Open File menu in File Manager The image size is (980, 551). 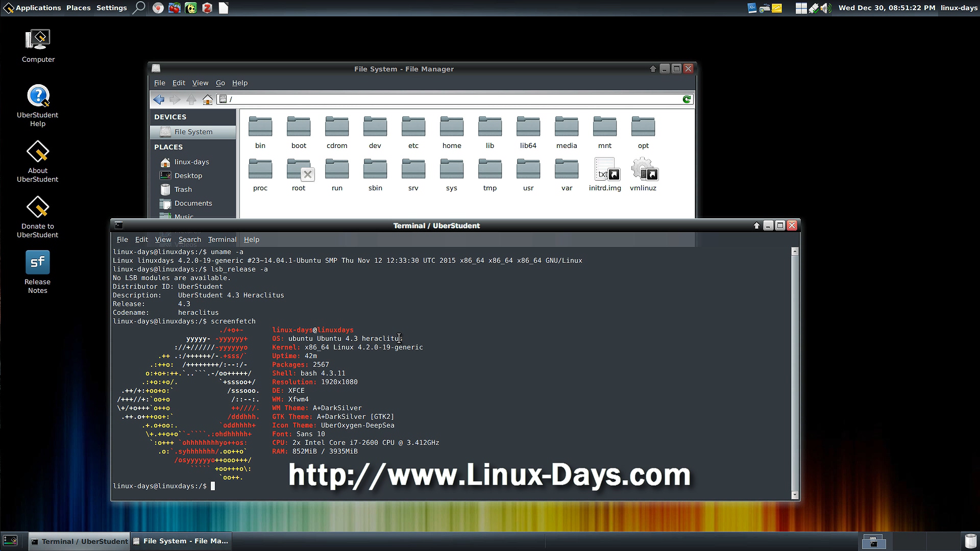[160, 83]
